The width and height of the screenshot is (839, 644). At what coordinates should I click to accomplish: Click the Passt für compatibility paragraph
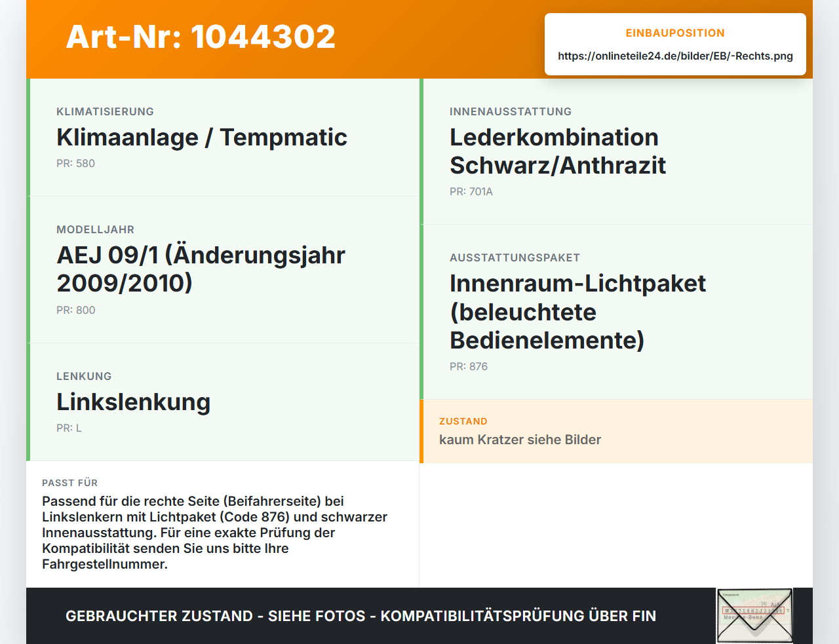214,533
